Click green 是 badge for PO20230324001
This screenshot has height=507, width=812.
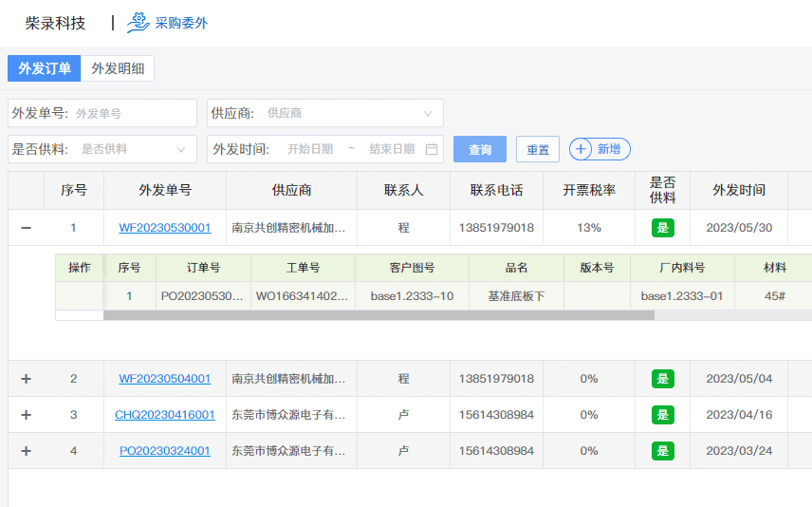click(x=663, y=451)
